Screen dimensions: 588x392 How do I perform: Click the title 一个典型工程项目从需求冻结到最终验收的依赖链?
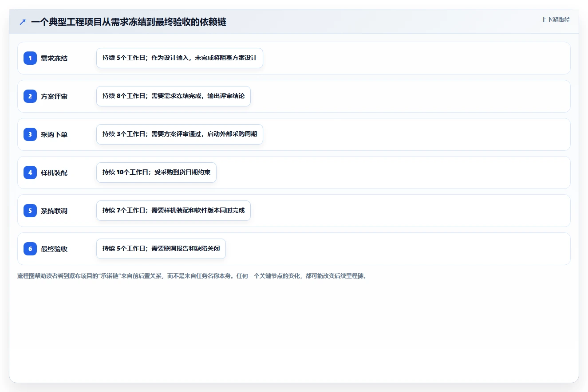(129, 22)
